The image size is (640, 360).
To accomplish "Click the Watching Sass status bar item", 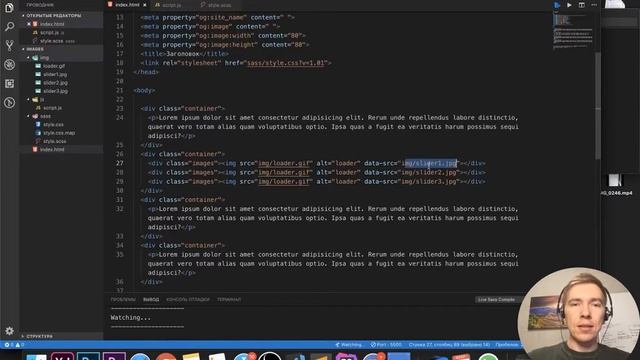I will (x=349, y=345).
